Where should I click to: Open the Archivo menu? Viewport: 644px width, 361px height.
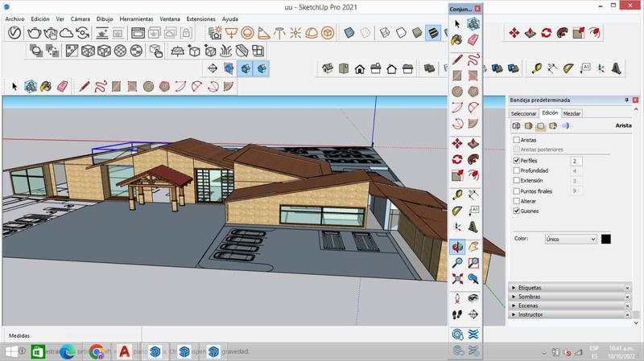pos(14,18)
